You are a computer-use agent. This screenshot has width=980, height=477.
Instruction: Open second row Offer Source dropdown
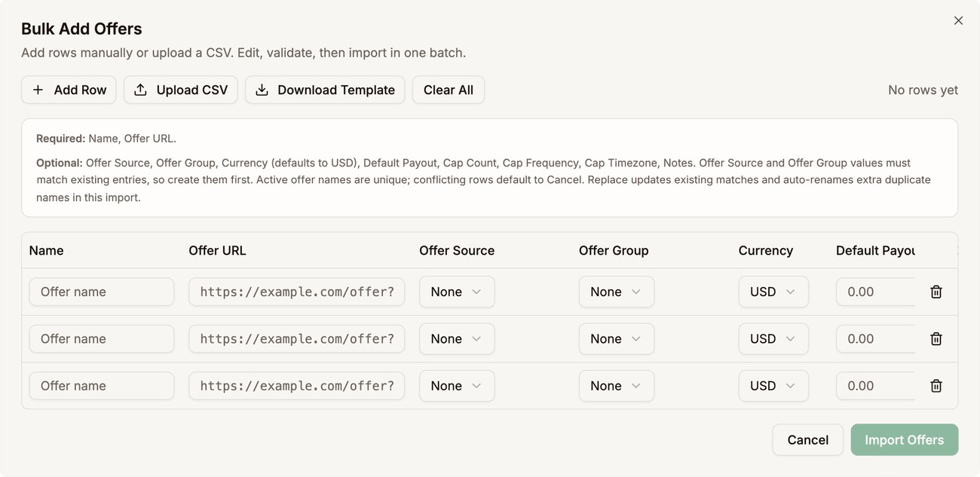[457, 339]
